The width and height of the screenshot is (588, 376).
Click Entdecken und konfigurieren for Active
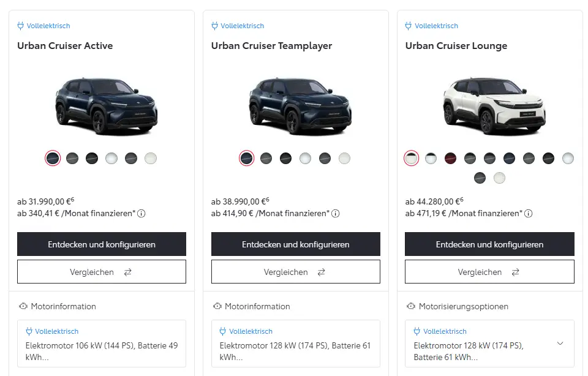pyautogui.click(x=102, y=244)
